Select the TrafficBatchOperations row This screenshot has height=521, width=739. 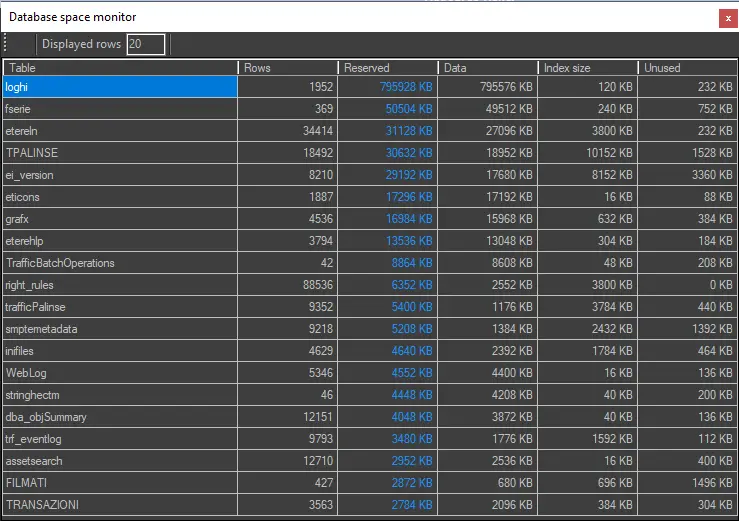tap(120, 263)
